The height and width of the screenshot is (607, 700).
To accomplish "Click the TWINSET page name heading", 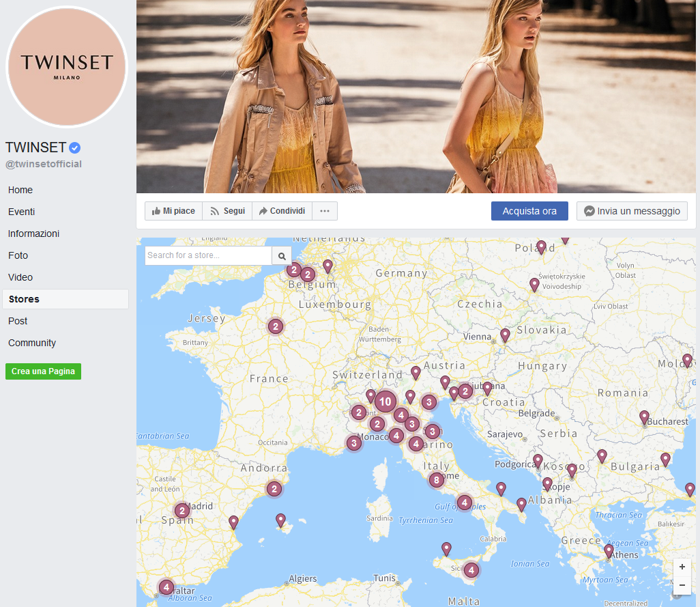I will coord(35,147).
